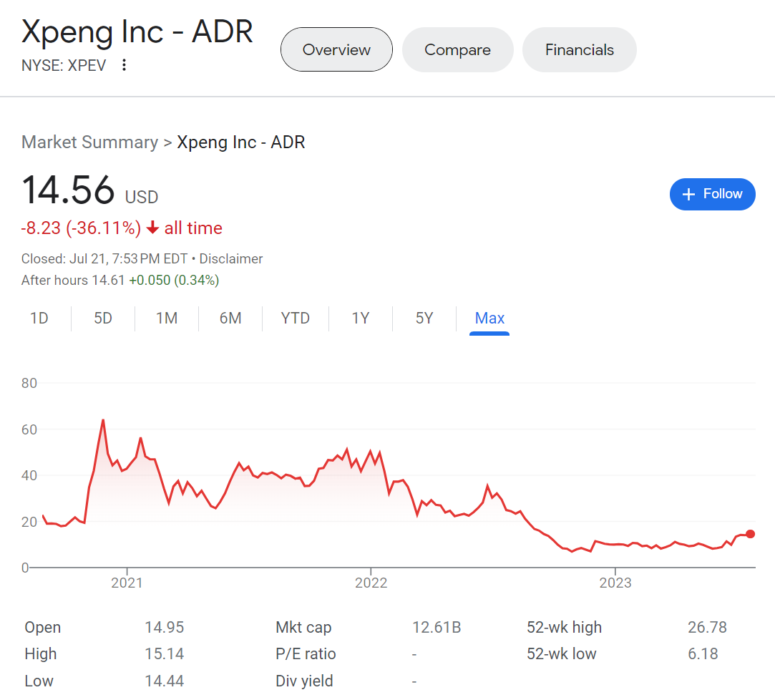Image resolution: width=775 pixels, height=700 pixels.
Task: Click the 60 y-axis label
Action: pyautogui.click(x=29, y=429)
